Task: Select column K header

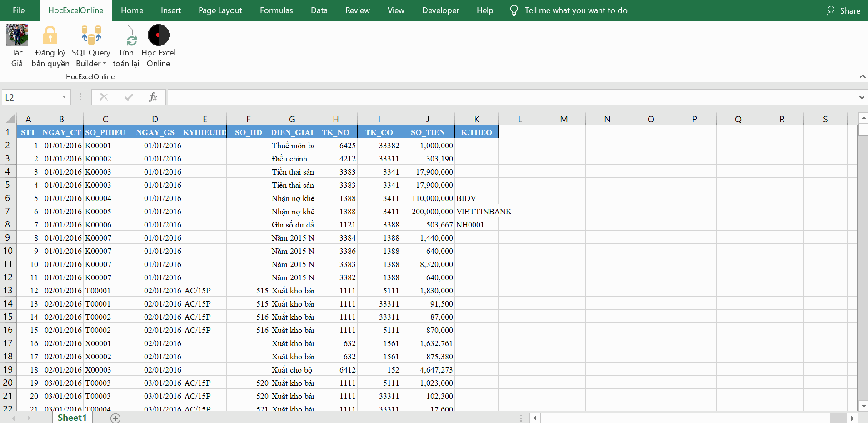Action: (476, 119)
